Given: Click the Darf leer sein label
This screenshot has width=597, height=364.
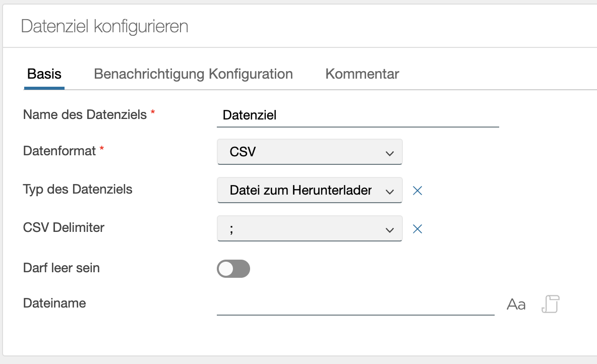Looking at the screenshot, I should tap(62, 268).
